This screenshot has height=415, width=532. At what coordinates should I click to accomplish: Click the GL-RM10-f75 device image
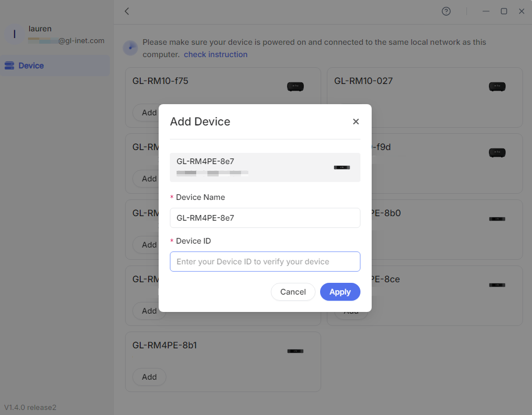295,86
